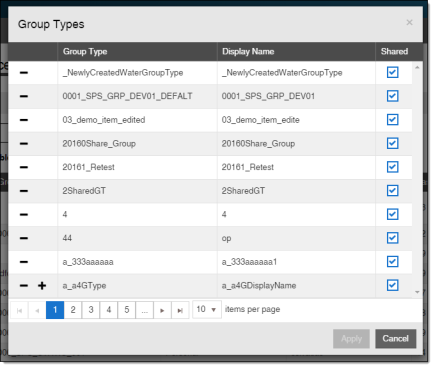Screen dimensions: 433x367
Task: Click the items per page label
Action: (x=252, y=310)
